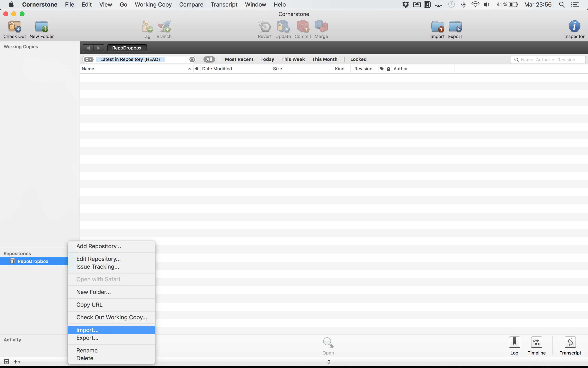
Task: Open the revision options eye dropdown
Action: 88,59
